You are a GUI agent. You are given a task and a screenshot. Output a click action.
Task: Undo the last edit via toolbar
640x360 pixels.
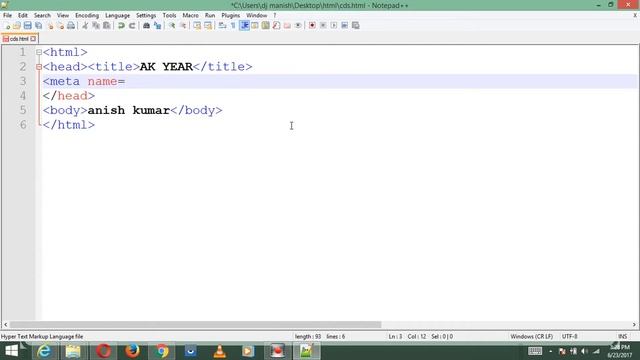(x=121, y=25)
